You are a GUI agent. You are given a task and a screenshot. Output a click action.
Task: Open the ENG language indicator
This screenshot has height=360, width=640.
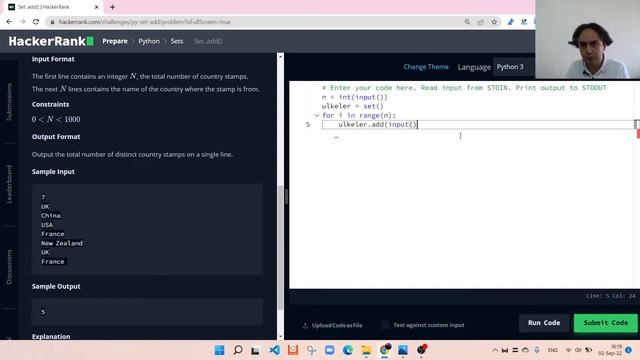553,350
